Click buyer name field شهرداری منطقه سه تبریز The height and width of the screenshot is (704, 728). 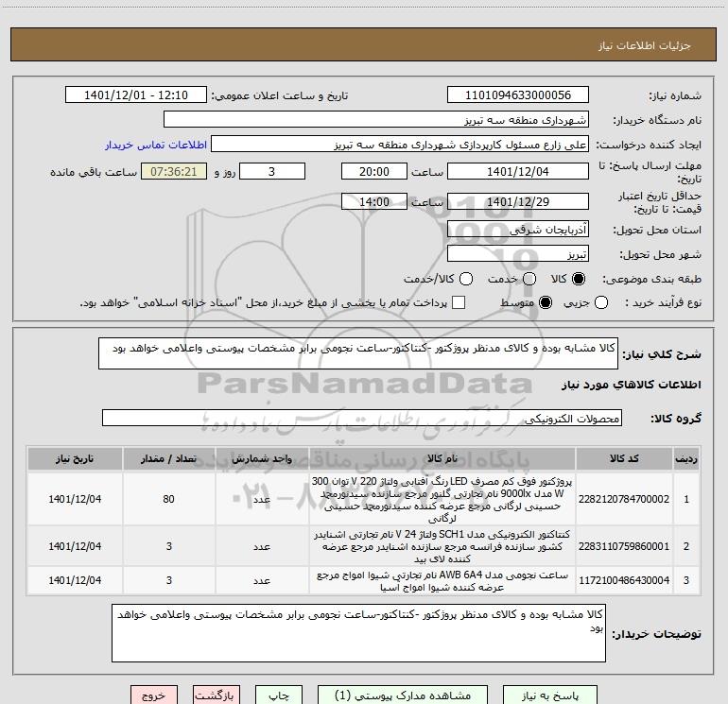376,120
